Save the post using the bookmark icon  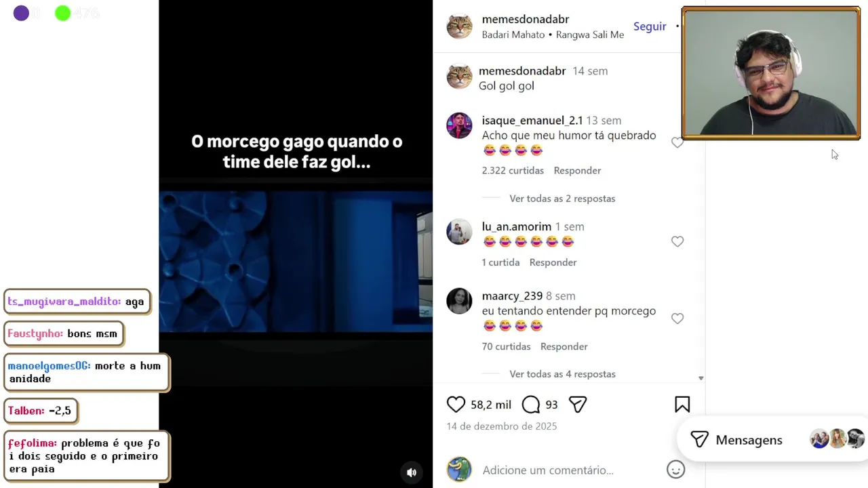tap(682, 405)
